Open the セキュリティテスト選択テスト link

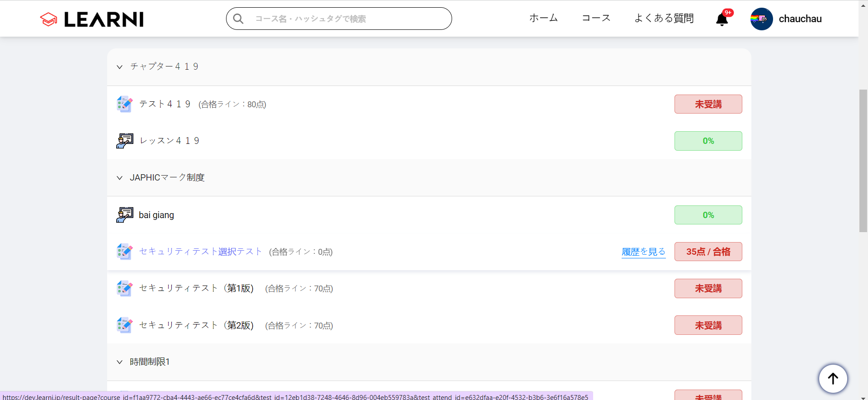[200, 252]
